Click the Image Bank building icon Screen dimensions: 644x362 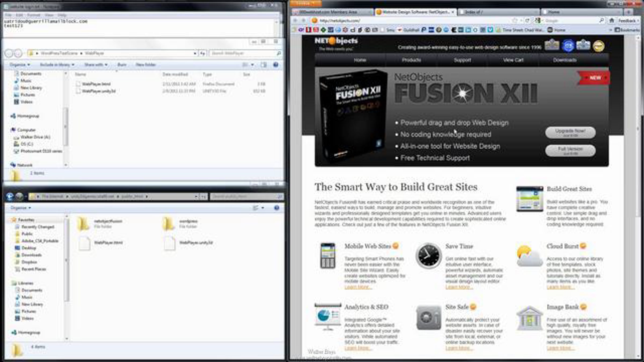pos(529,318)
